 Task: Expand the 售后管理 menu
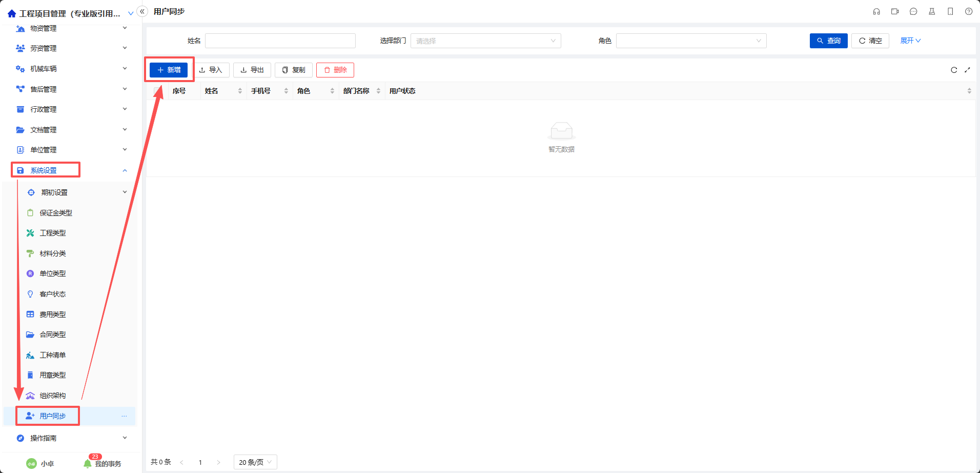(125, 89)
